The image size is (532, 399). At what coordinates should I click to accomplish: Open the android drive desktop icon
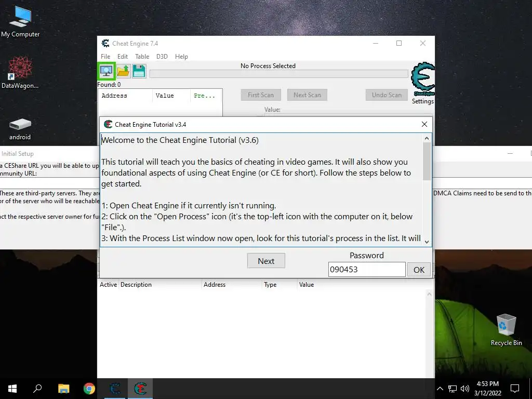pos(20,129)
